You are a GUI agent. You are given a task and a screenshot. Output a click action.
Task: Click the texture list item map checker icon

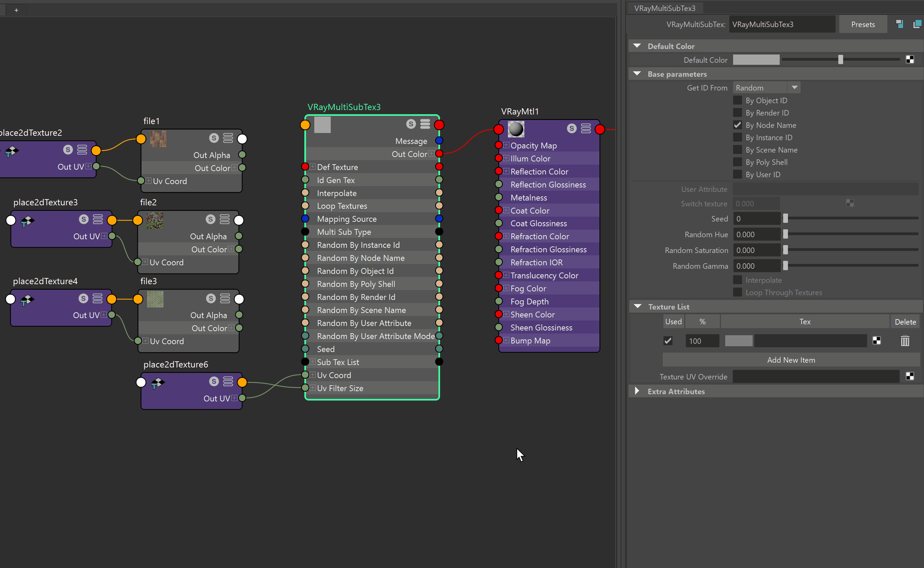[876, 341]
